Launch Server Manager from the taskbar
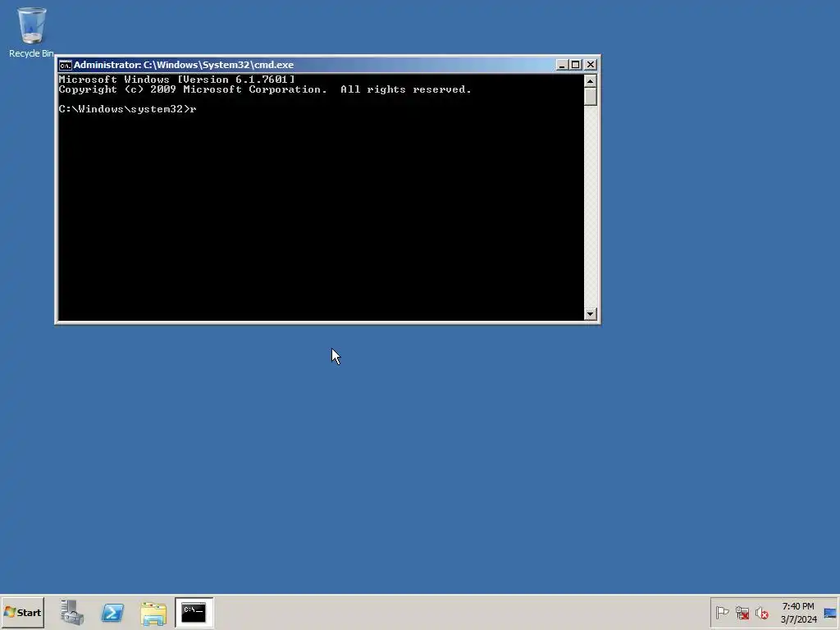 coord(72,612)
